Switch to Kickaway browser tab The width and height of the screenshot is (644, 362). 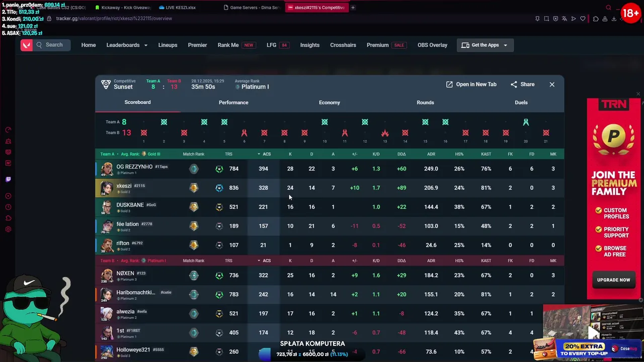click(122, 8)
